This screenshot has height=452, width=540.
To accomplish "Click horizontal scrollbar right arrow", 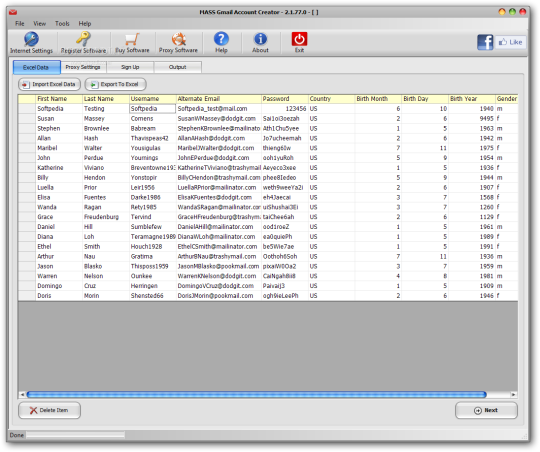I will pos(513,394).
